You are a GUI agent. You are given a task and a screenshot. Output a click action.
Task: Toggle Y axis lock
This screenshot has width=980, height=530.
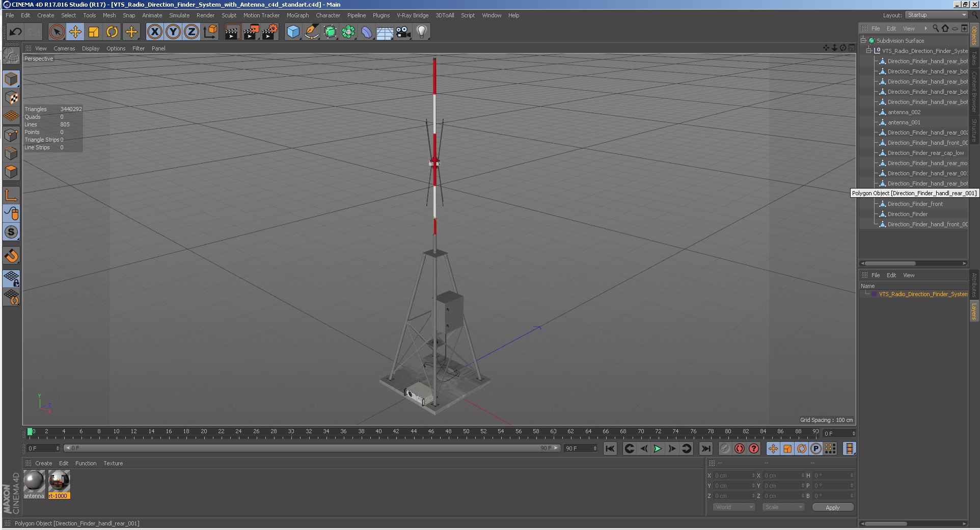(x=173, y=32)
